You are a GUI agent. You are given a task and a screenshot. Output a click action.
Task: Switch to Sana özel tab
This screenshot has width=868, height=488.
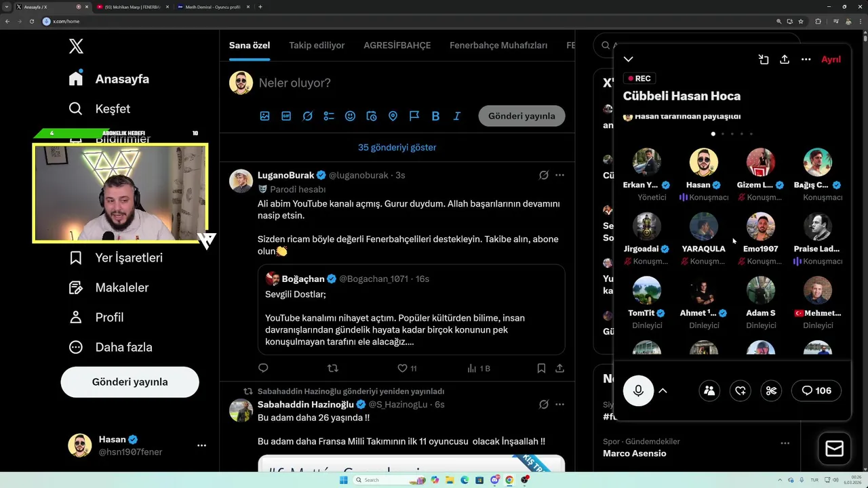pos(250,45)
